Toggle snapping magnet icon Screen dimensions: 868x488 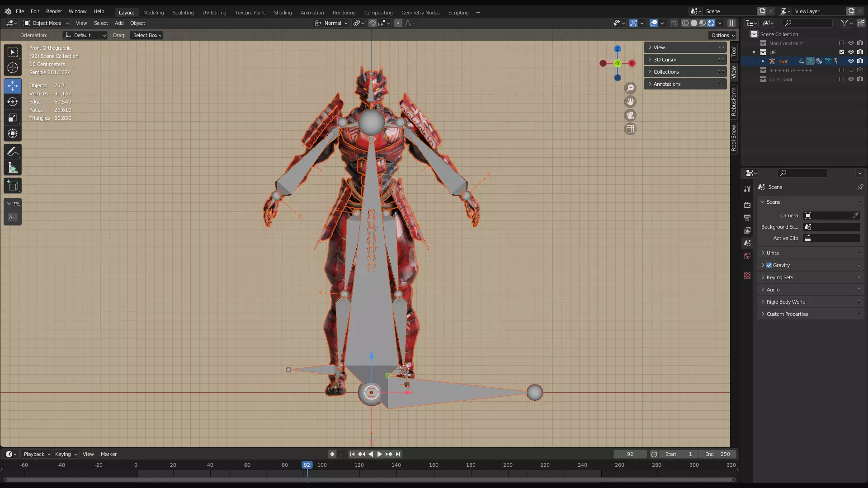(x=372, y=23)
